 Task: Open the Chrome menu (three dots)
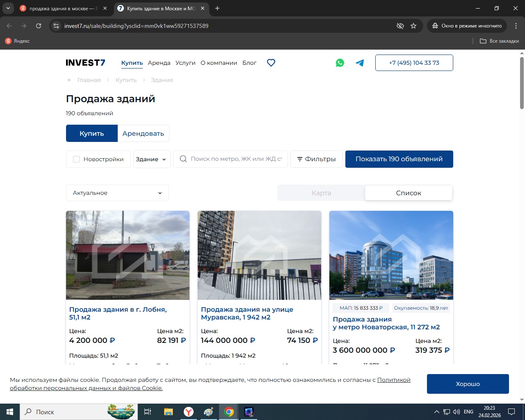click(x=516, y=26)
